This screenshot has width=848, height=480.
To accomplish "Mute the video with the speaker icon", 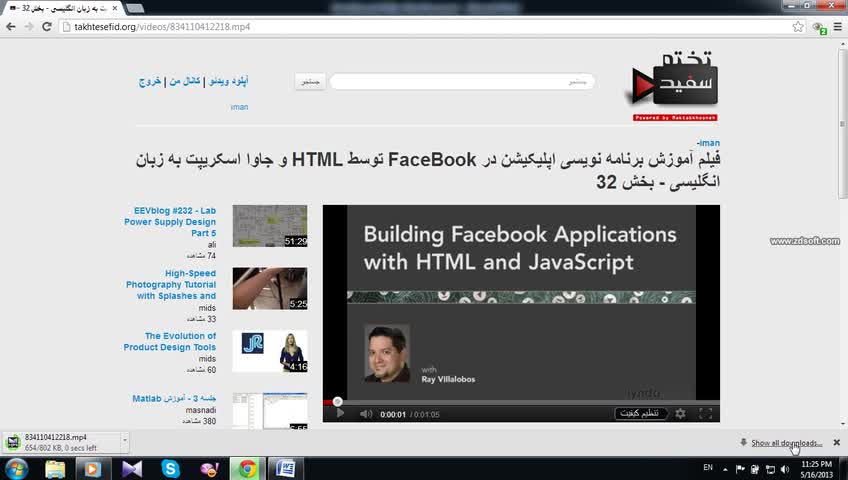I will pyautogui.click(x=366, y=414).
